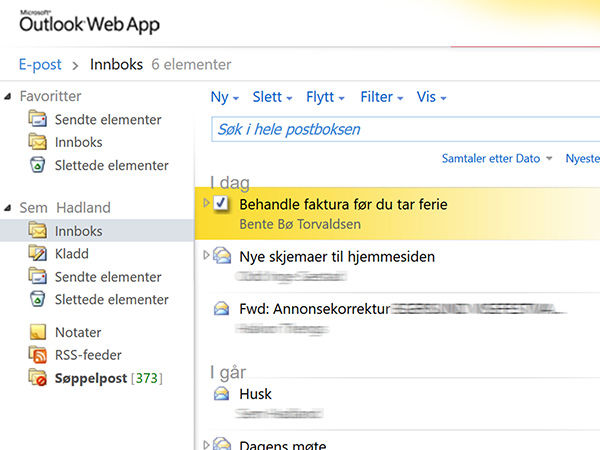The width and height of the screenshot is (600, 450).
Task: Click the Innboks folder icon under Sem Hadland
Action: tap(38, 231)
